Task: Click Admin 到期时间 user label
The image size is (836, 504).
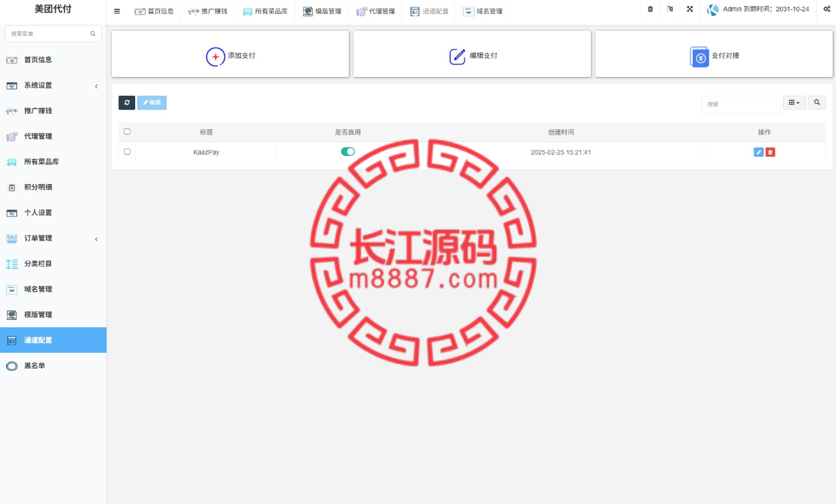Action: (x=766, y=9)
